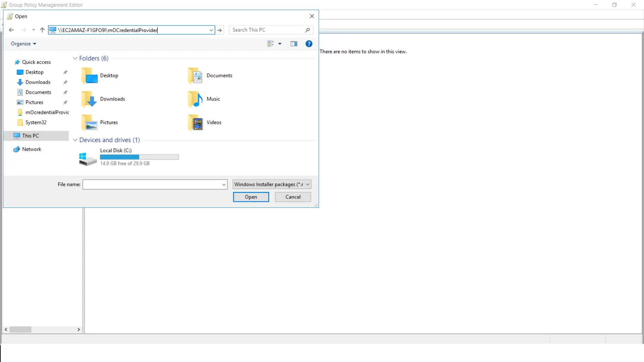The image size is (644, 362).
Task: Click pin icon next to Documents
Action: (65, 93)
